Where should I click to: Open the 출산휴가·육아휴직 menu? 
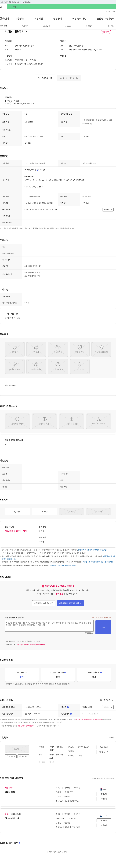105,18
